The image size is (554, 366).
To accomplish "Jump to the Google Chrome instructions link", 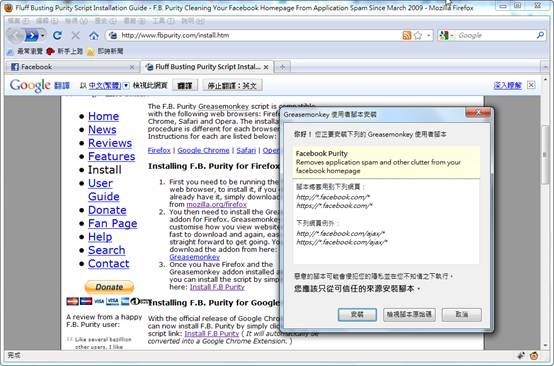I will pos(203,150).
